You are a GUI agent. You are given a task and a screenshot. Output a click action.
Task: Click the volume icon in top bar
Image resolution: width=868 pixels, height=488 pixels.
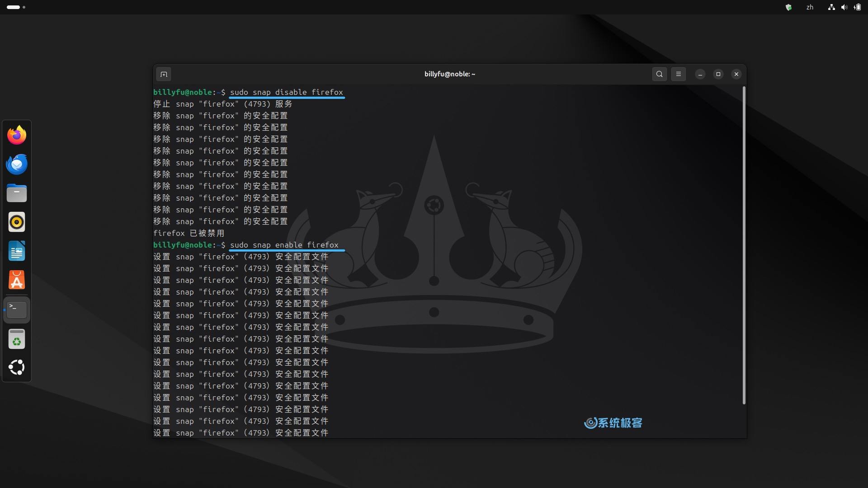tap(844, 7)
